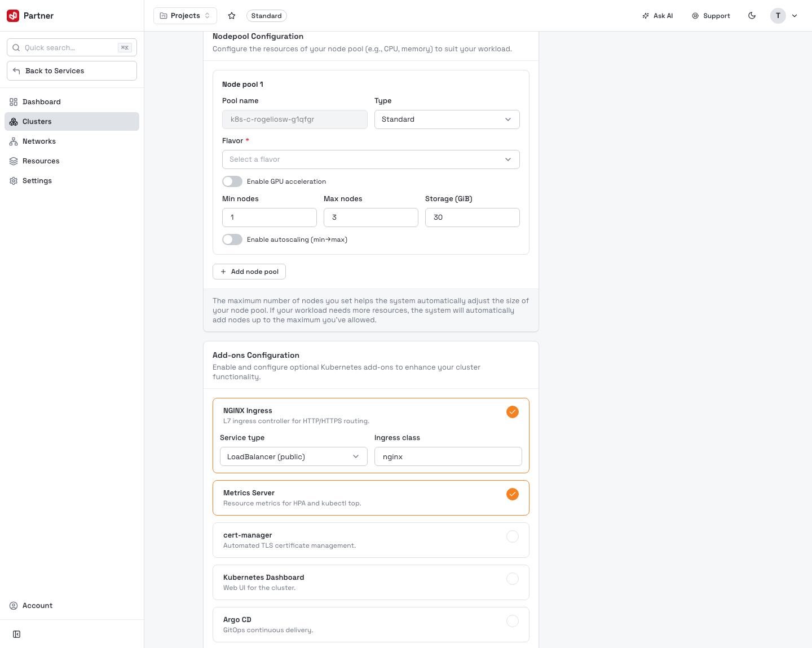Screen dimensions: 812x648
Task: Click the Support link
Action: point(711,16)
